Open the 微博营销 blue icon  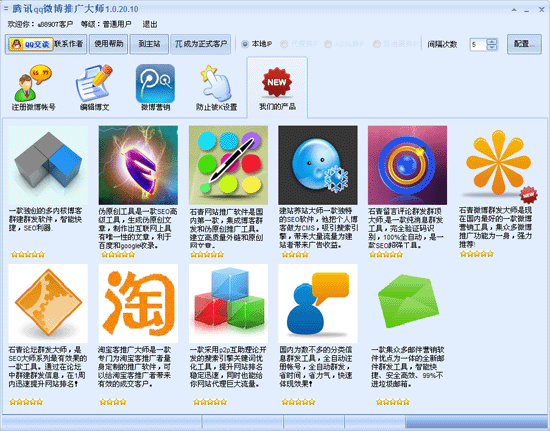tap(155, 88)
